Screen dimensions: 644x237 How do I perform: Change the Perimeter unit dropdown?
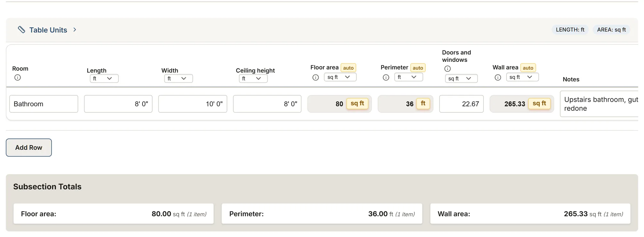tap(408, 77)
